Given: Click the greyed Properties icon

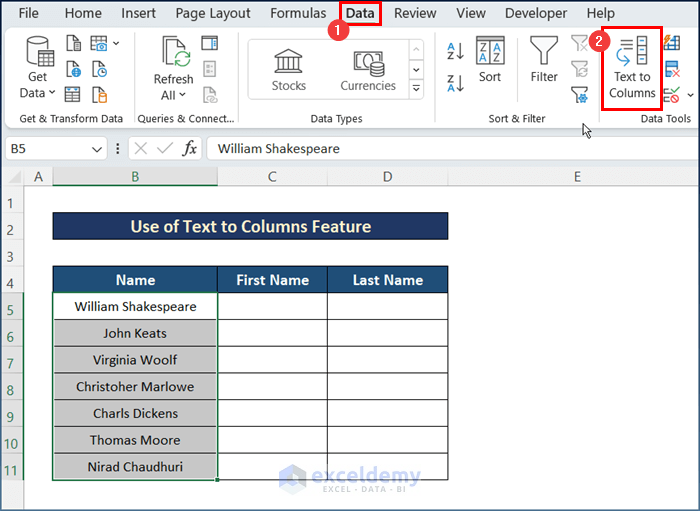Looking at the screenshot, I should click(x=209, y=69).
